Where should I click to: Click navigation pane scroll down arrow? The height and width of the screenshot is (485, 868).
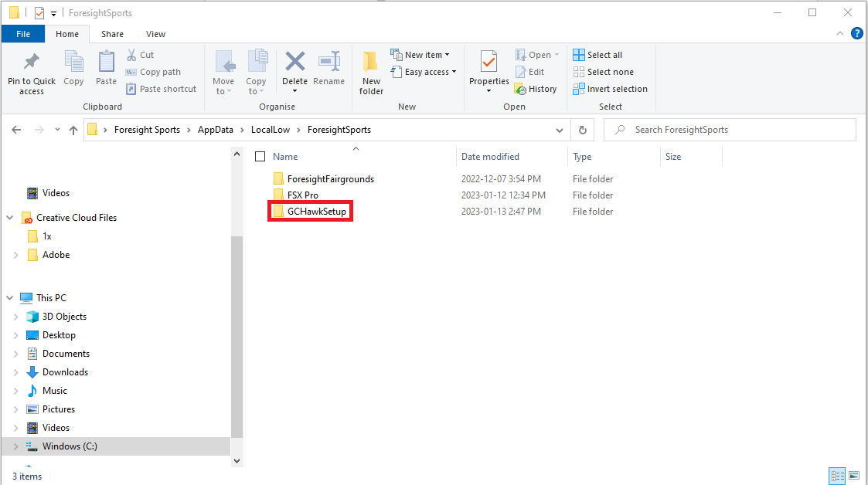coord(237,460)
